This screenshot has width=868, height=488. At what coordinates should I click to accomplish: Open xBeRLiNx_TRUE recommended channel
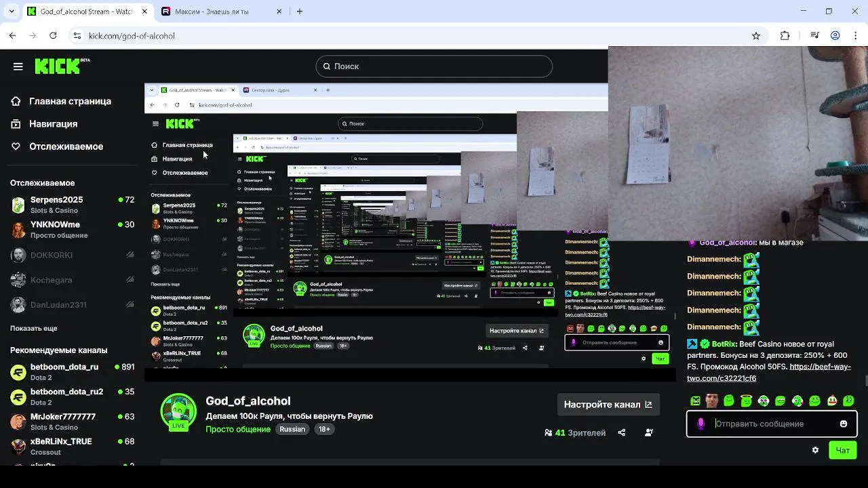coord(72,446)
